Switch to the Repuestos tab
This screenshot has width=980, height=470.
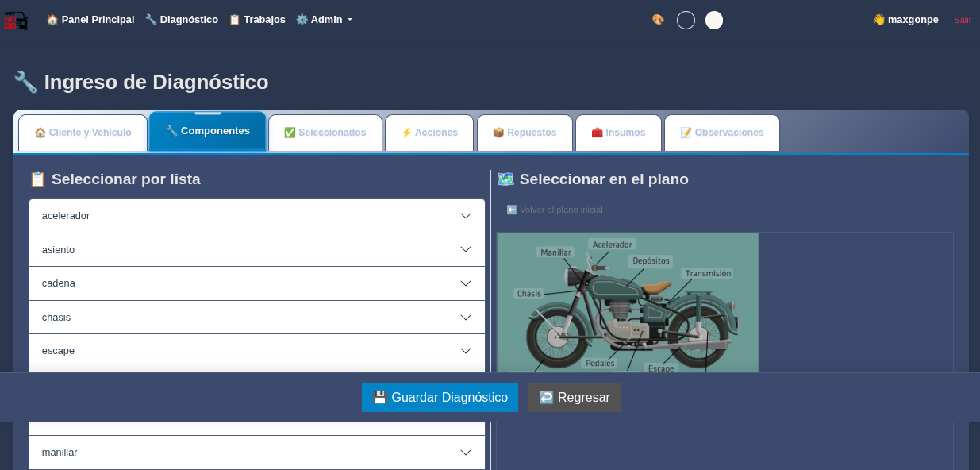(525, 132)
